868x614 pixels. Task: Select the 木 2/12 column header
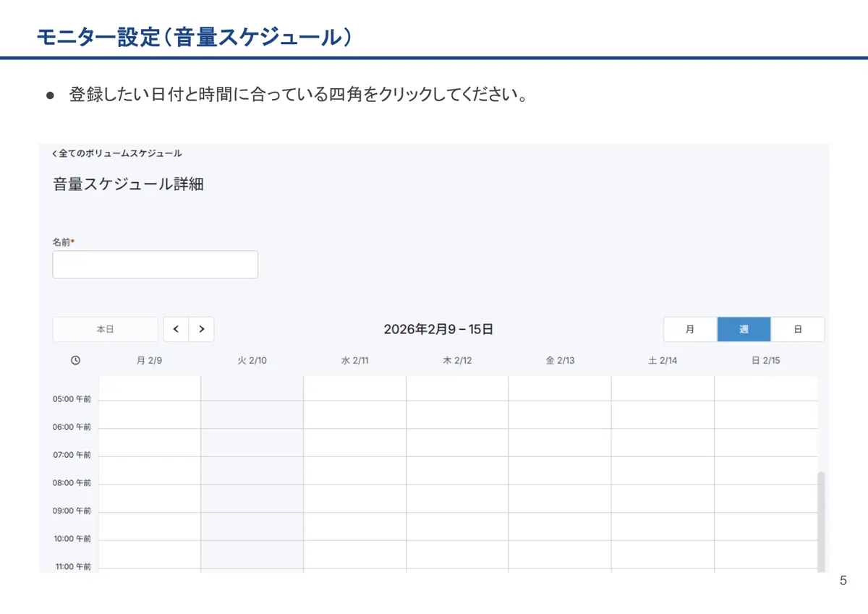[x=457, y=360]
